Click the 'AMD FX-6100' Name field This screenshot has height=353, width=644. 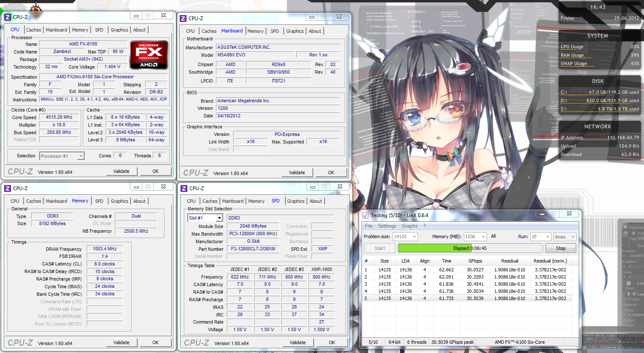[x=83, y=44]
